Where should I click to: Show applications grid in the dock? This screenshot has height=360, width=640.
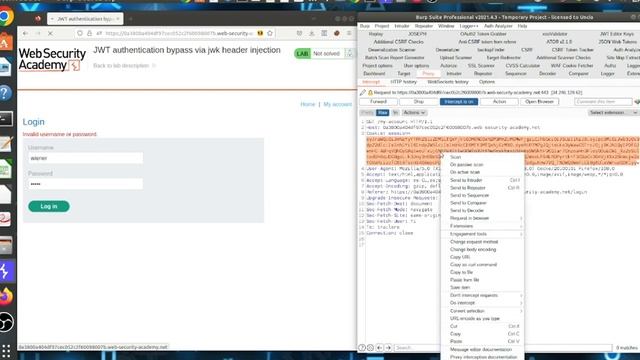coord(6,350)
